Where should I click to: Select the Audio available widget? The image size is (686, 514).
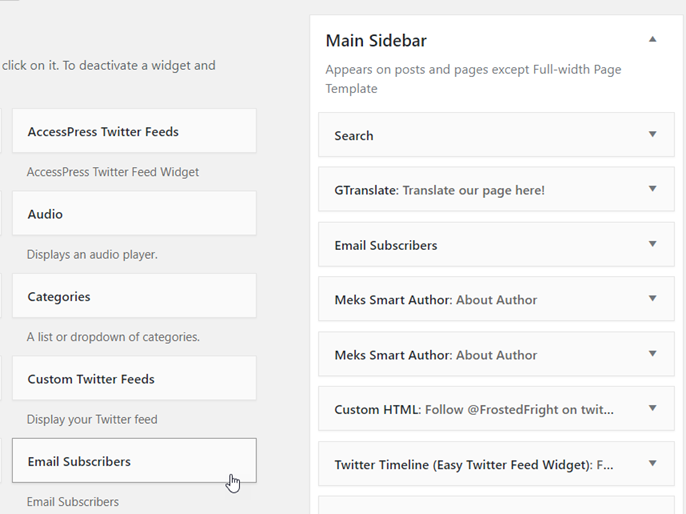coord(134,213)
